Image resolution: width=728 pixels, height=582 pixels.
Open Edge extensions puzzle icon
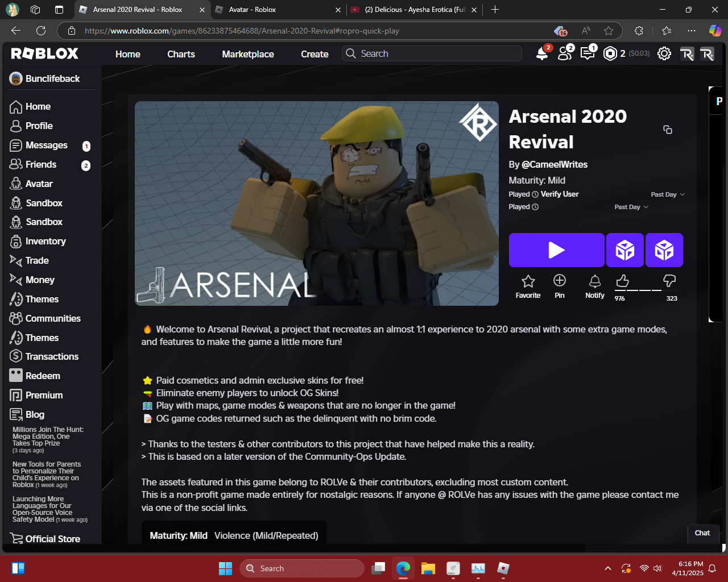click(x=639, y=31)
